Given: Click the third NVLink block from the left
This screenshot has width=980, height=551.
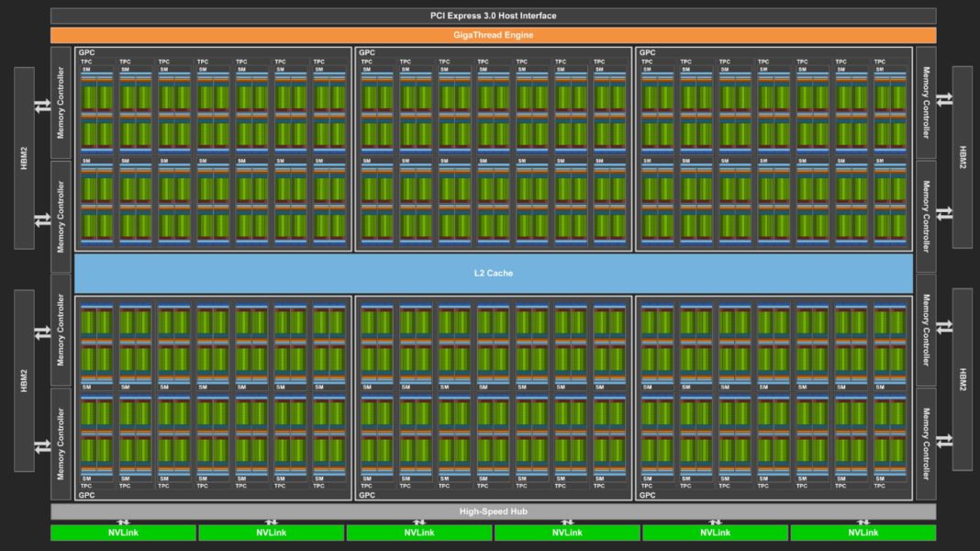Looking at the screenshot, I should pyautogui.click(x=418, y=533).
